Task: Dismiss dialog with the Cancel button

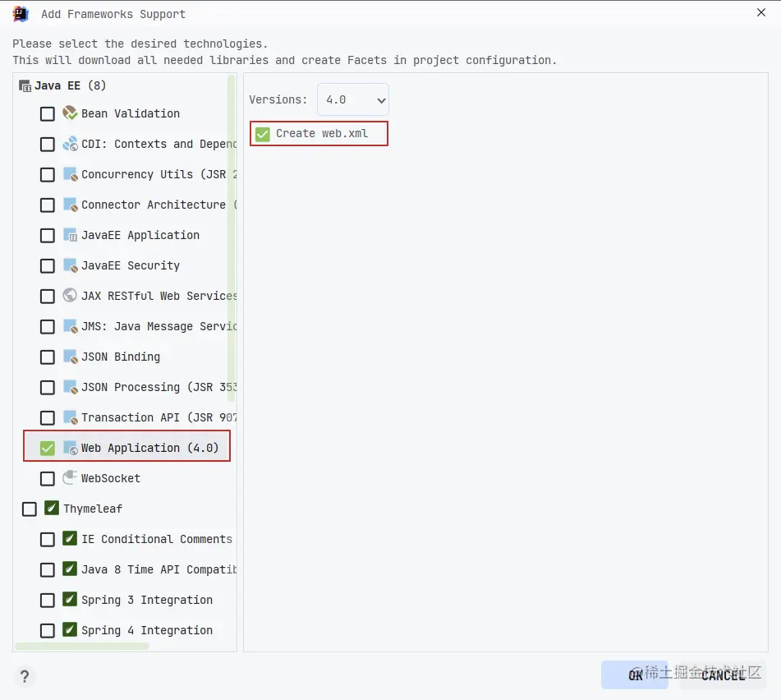Action: click(723, 675)
